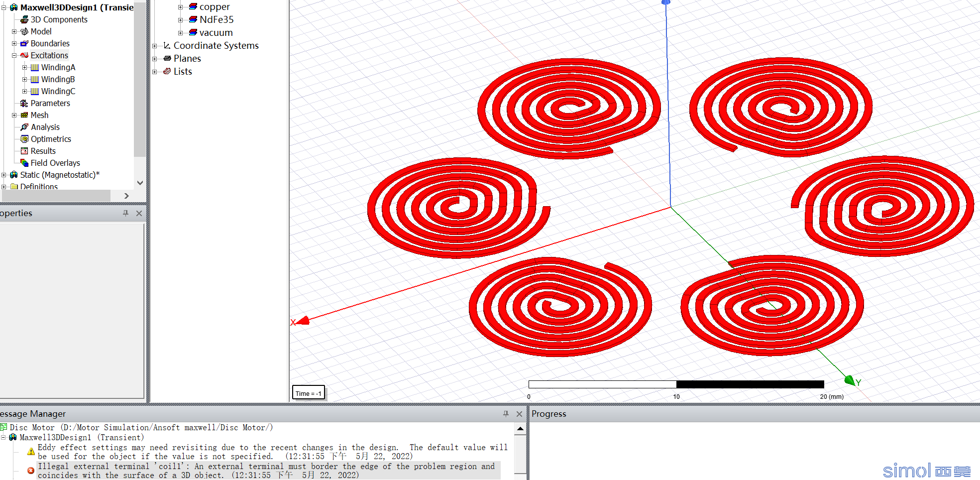Pin the Message Manager panel

point(506,414)
